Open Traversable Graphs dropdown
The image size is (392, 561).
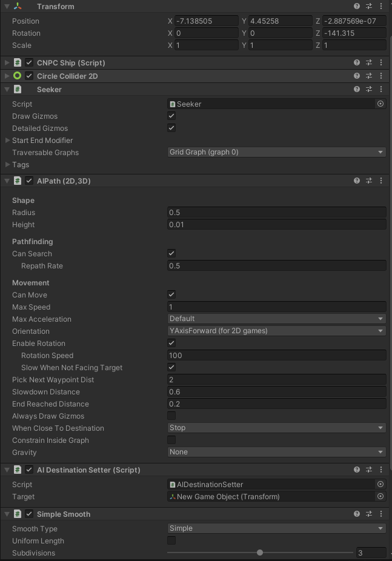[x=276, y=152]
